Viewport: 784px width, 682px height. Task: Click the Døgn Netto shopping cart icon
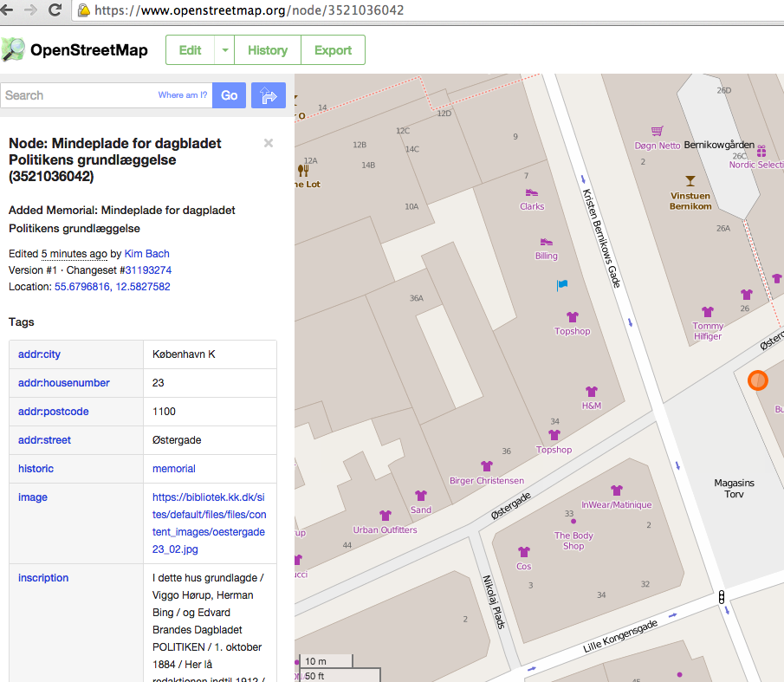[x=657, y=131]
